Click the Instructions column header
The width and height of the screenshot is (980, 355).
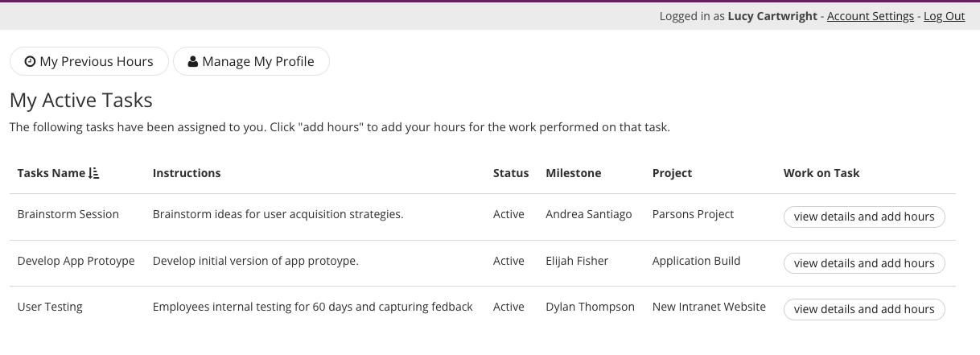pyautogui.click(x=187, y=173)
